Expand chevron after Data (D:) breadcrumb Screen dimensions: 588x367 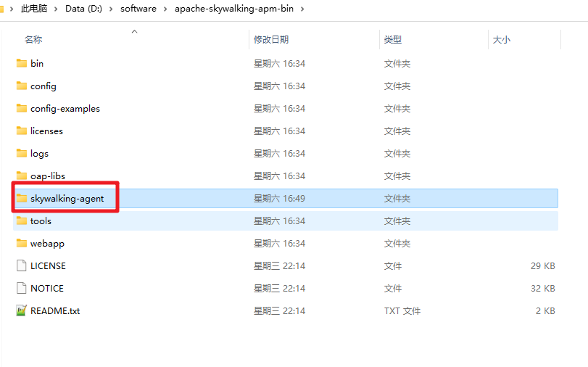(x=111, y=9)
